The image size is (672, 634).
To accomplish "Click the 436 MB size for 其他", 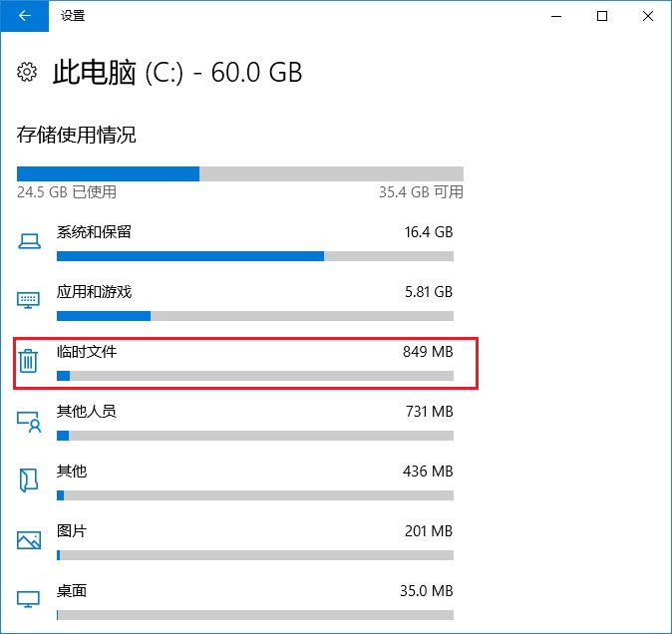I will click(x=428, y=472).
